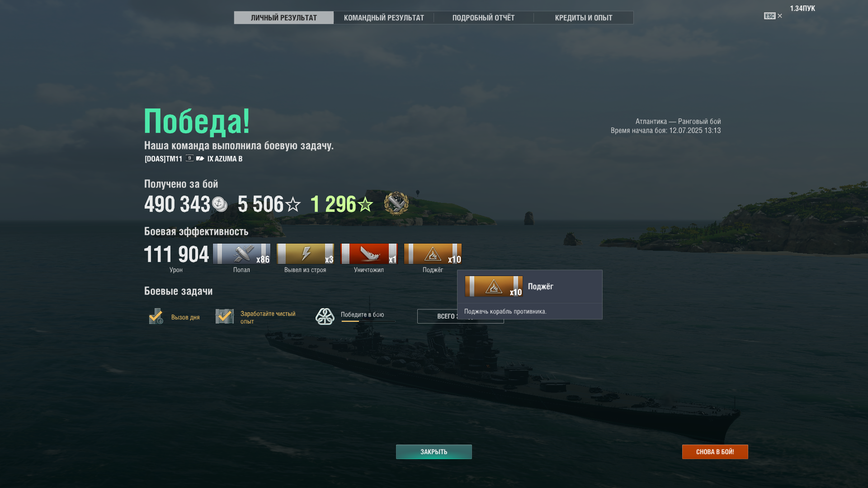
Task: Click the silver credits coin icon
Action: (x=220, y=204)
